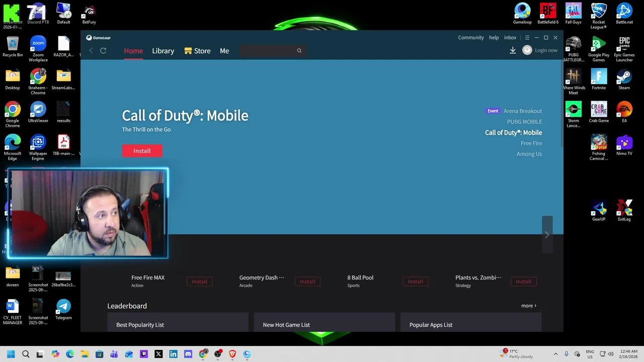Install 8 Ball Pool

(416, 282)
